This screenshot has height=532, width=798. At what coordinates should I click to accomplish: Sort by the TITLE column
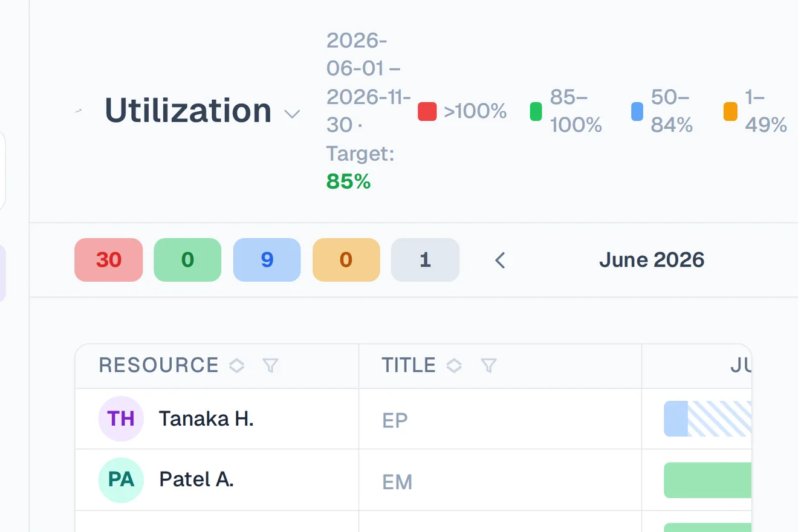454,366
